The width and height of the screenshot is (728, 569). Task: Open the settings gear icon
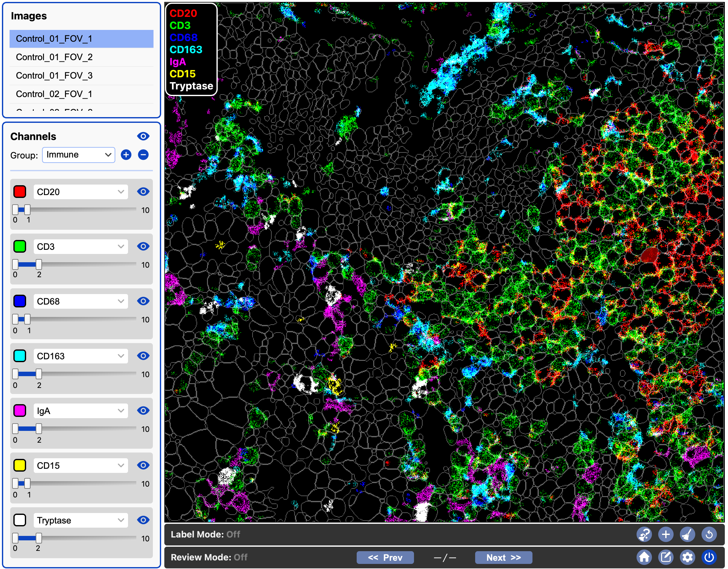point(688,557)
